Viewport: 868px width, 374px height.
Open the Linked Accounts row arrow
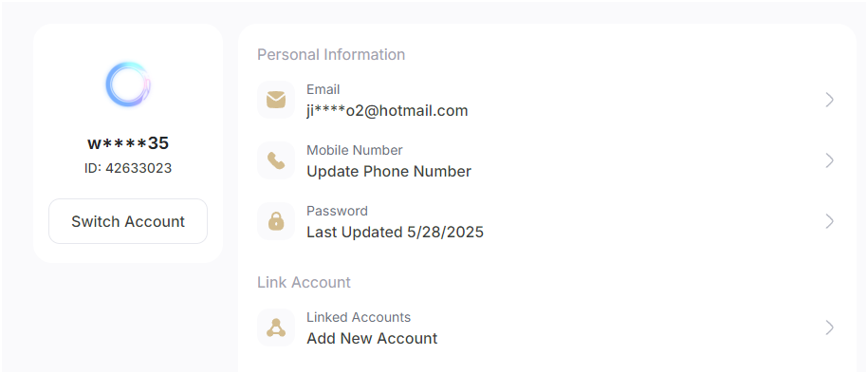(829, 327)
